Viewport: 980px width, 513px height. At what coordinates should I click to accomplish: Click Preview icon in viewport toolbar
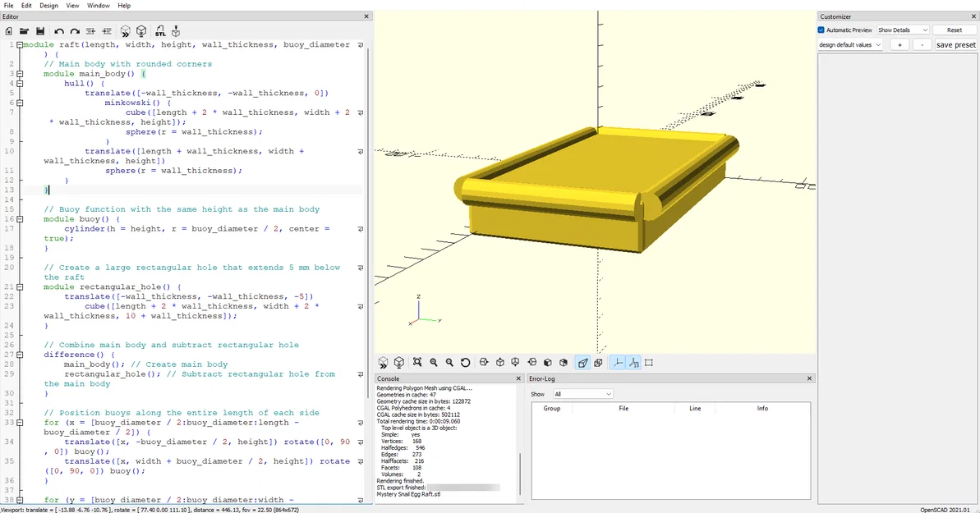pos(383,363)
